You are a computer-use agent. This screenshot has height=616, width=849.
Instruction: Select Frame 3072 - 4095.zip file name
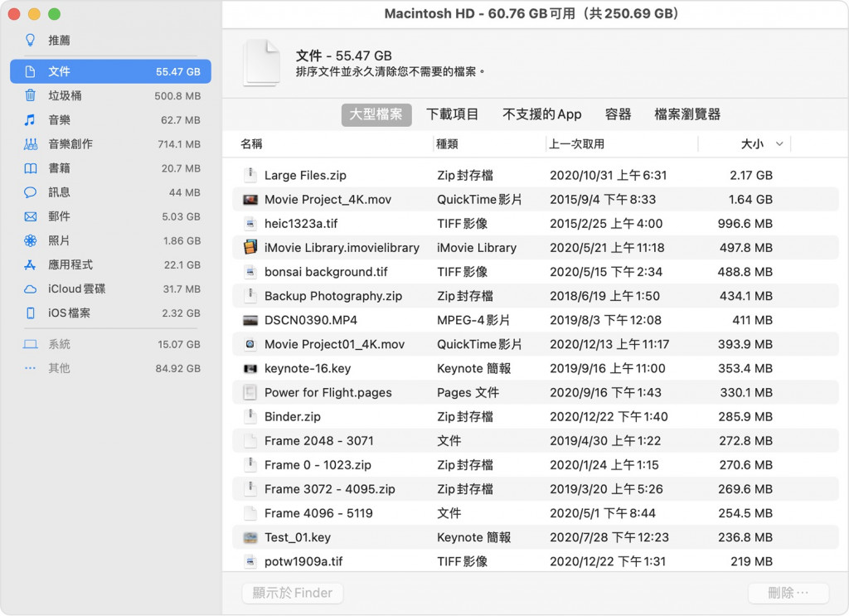[330, 489]
